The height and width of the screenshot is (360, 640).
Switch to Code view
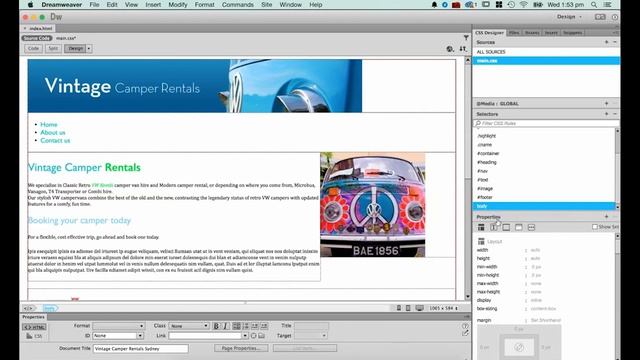[x=33, y=49]
